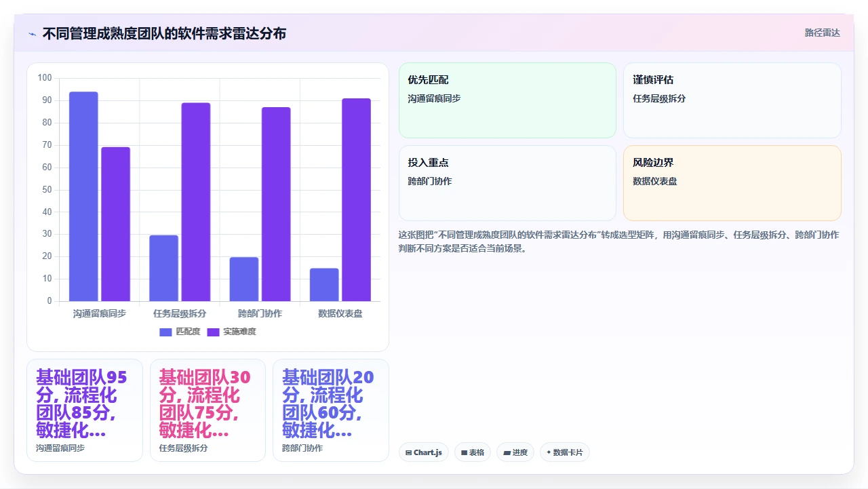
Task: Click the x-axis label 沟通留痕同步
Action: pos(100,313)
